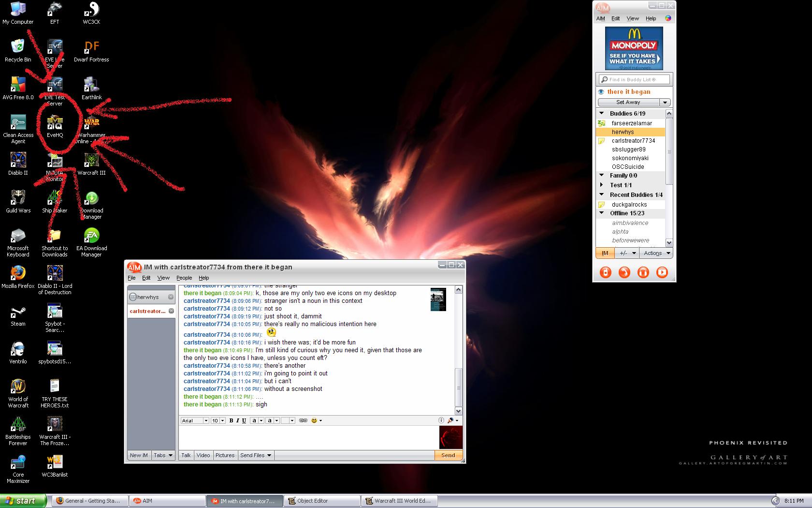Open the Actions dropdown in buddy list

pos(657,253)
